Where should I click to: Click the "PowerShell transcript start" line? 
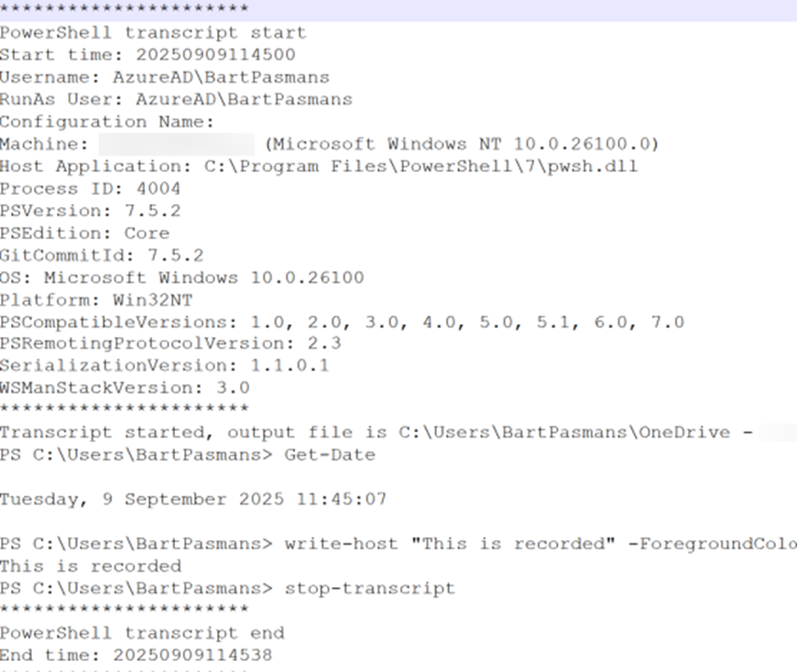pos(153,33)
